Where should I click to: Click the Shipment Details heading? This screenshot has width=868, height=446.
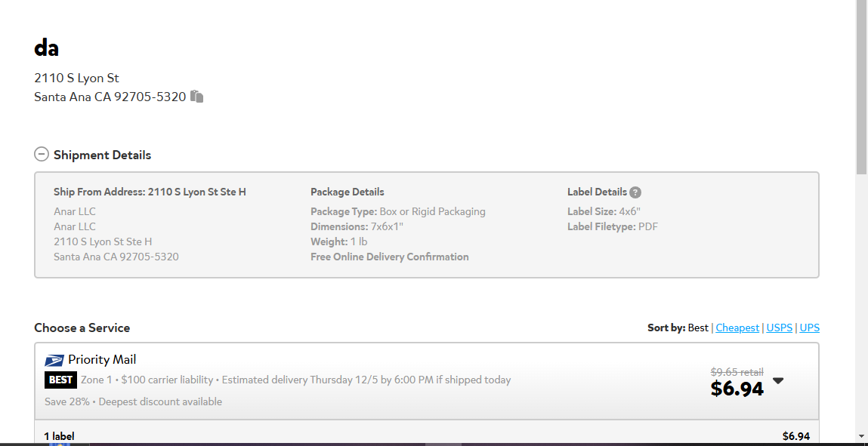(103, 155)
